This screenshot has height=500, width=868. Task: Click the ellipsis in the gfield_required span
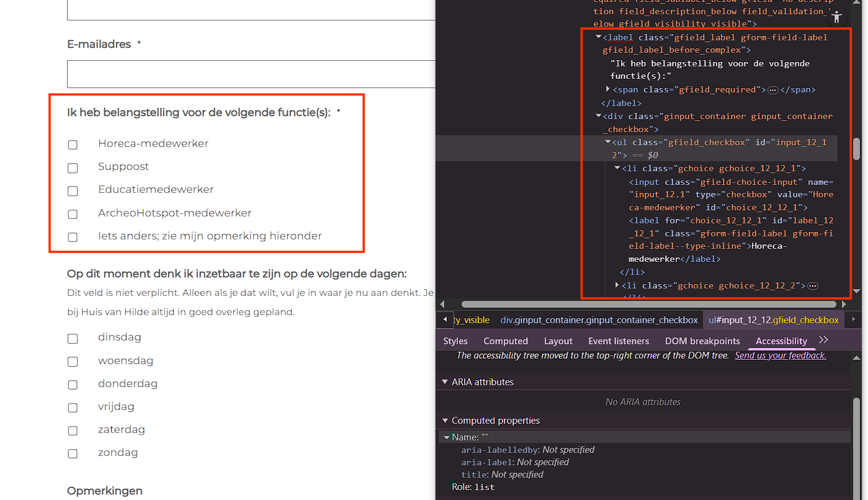point(772,90)
